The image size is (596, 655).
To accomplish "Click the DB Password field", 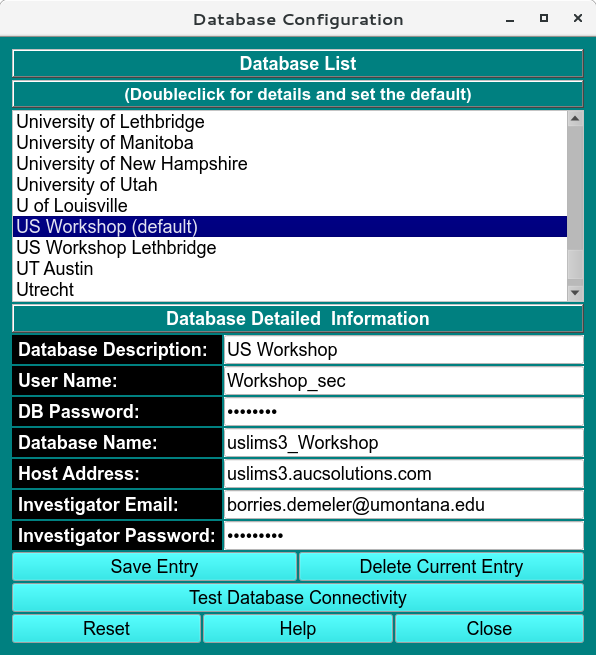I will [x=403, y=412].
